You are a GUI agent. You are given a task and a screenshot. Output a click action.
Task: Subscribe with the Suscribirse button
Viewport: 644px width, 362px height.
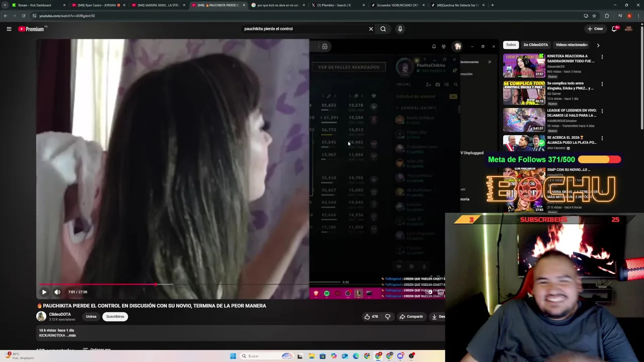pos(115,316)
